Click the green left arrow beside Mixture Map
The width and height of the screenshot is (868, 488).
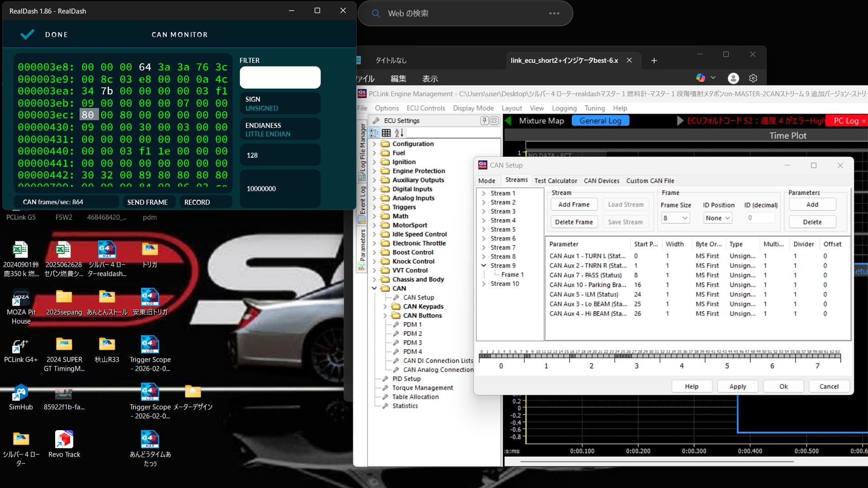point(508,121)
